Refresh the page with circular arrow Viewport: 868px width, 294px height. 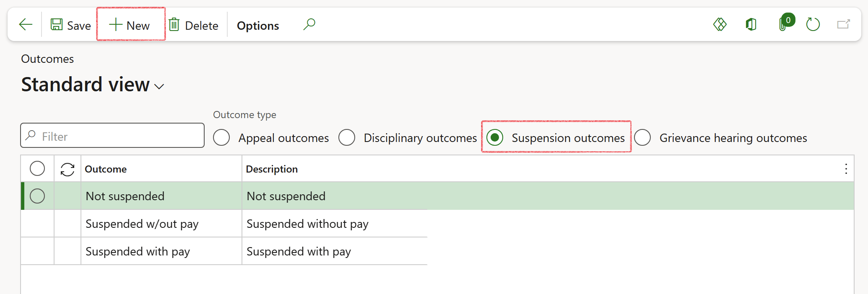point(813,24)
